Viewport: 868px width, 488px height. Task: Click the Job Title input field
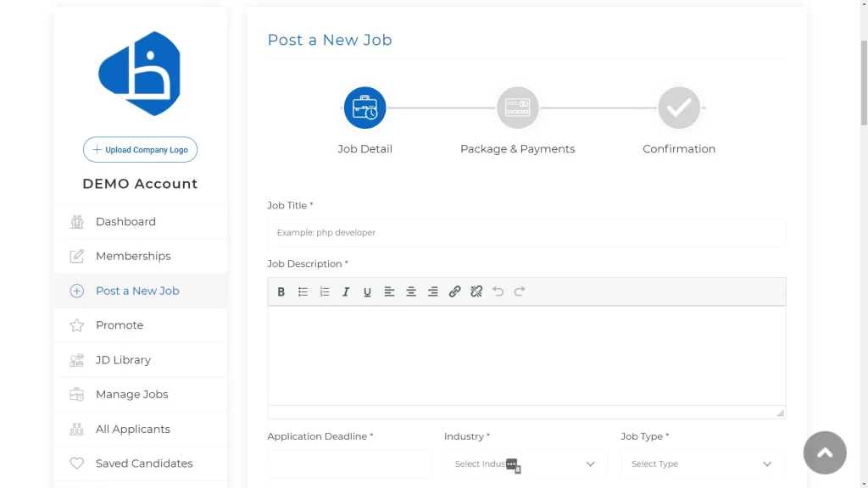click(x=526, y=232)
